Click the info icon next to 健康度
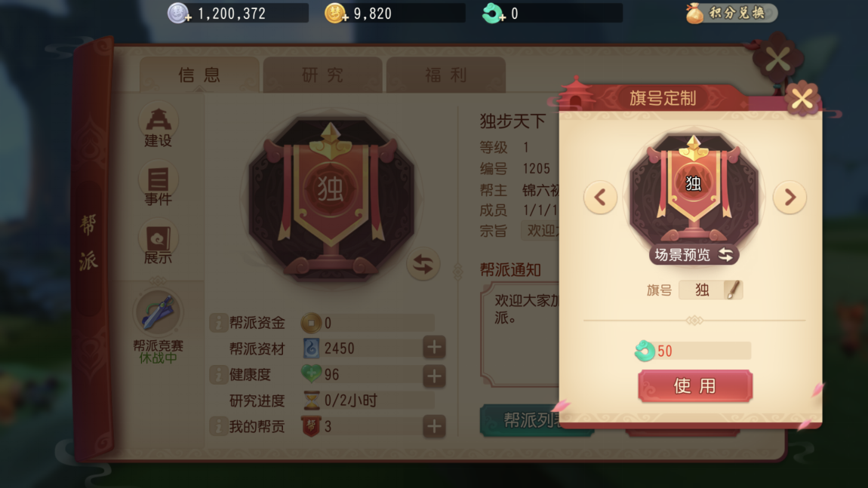Image resolution: width=868 pixels, height=488 pixels. 218,375
